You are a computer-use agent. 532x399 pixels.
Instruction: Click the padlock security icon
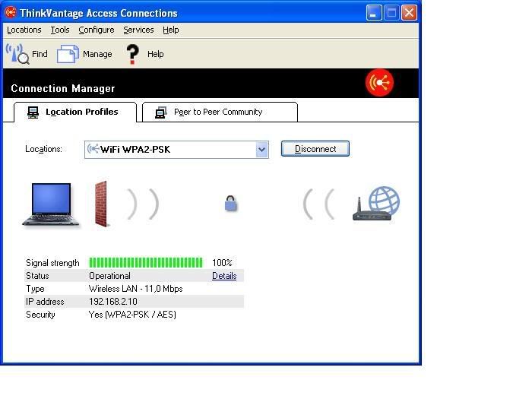pyautogui.click(x=231, y=204)
